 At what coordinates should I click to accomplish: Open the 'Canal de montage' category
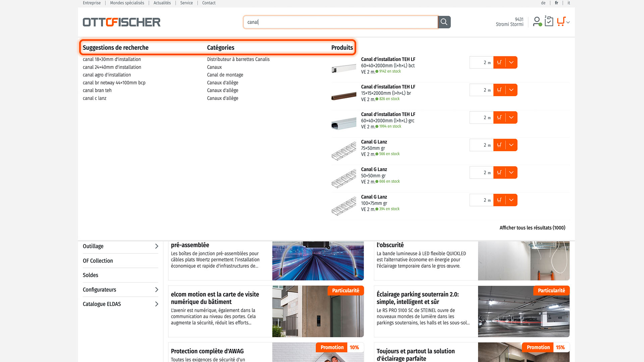coord(225,75)
